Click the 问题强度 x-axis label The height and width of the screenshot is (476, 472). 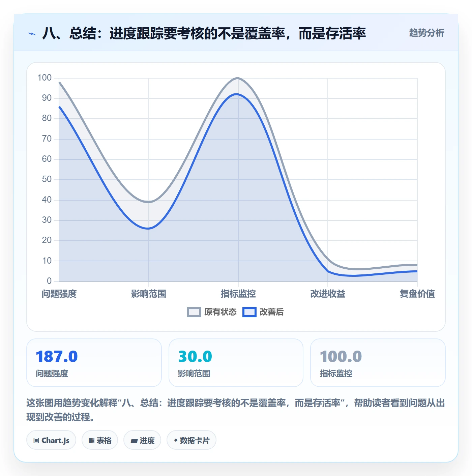tap(59, 294)
